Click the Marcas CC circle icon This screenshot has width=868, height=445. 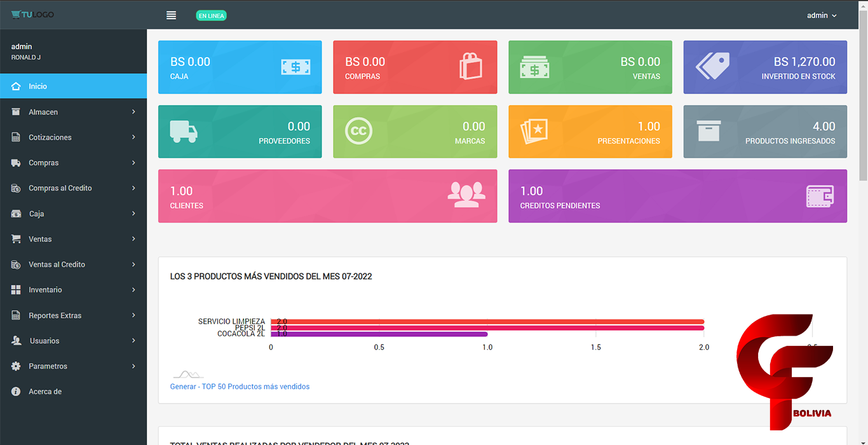click(x=358, y=131)
